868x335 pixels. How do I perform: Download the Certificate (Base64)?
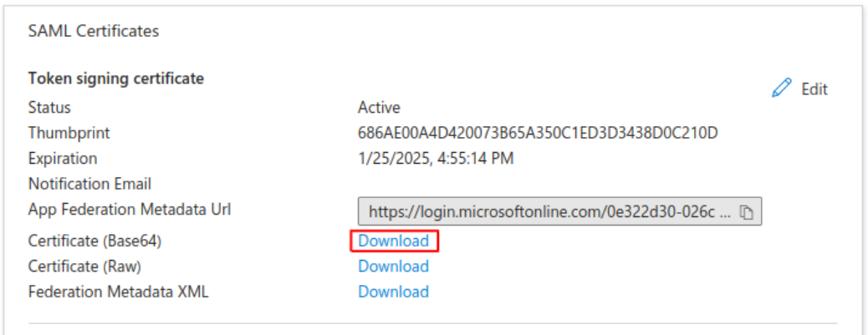click(x=394, y=241)
